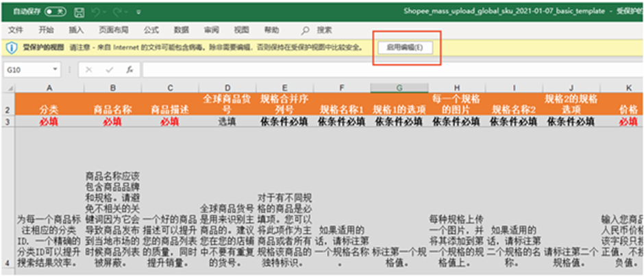Click the formula bar cancel X icon
This screenshot has height=277, width=644.
click(x=88, y=70)
